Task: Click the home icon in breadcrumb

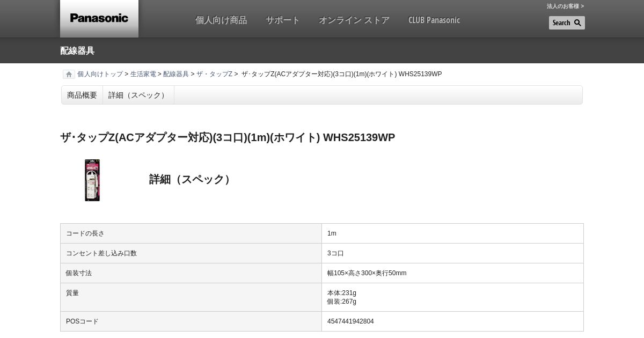Action: (x=69, y=75)
